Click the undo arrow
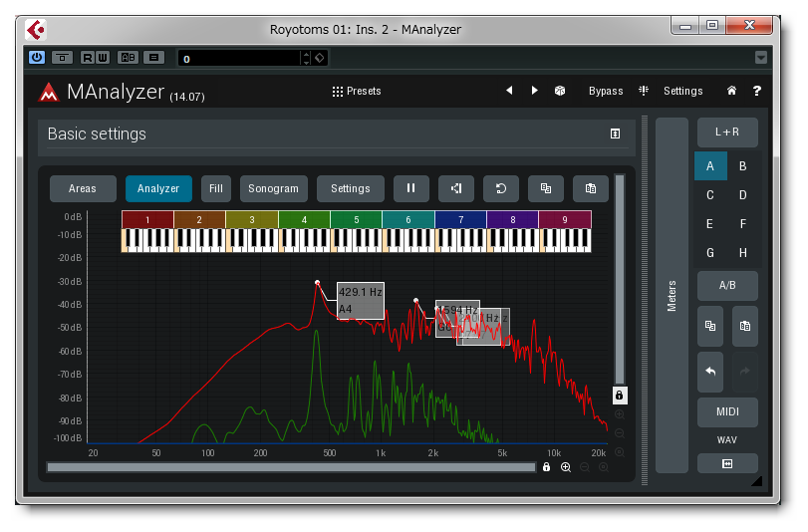This screenshot has width=808, height=532. coord(710,372)
